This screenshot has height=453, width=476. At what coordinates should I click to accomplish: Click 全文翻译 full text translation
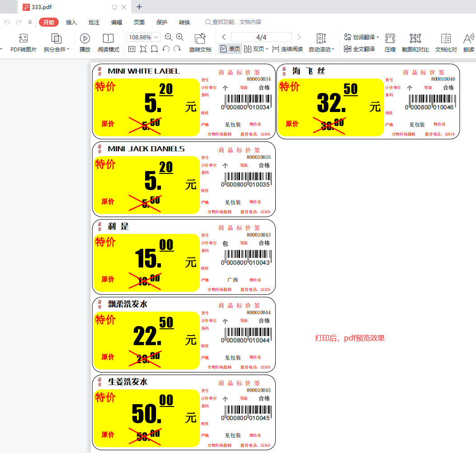click(359, 49)
